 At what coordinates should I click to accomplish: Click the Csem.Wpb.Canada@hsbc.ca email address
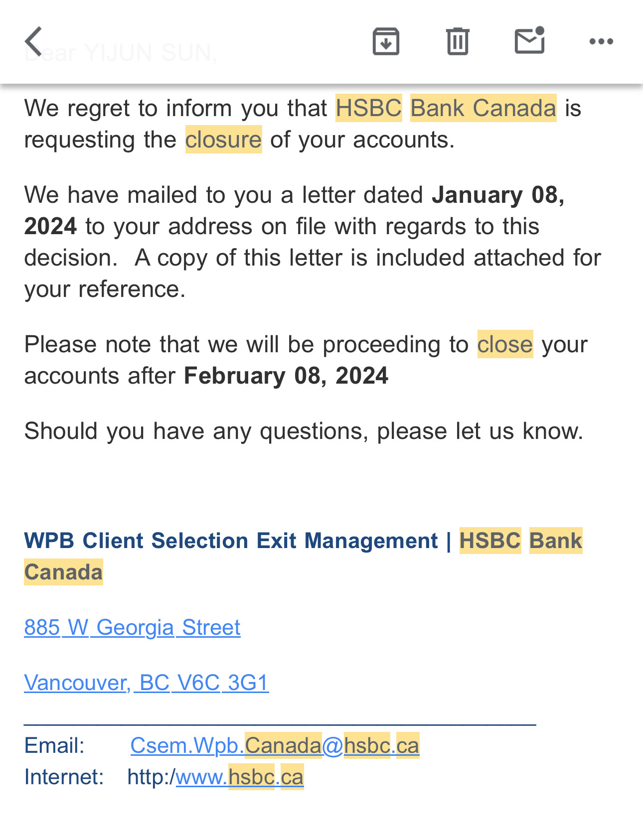[275, 745]
